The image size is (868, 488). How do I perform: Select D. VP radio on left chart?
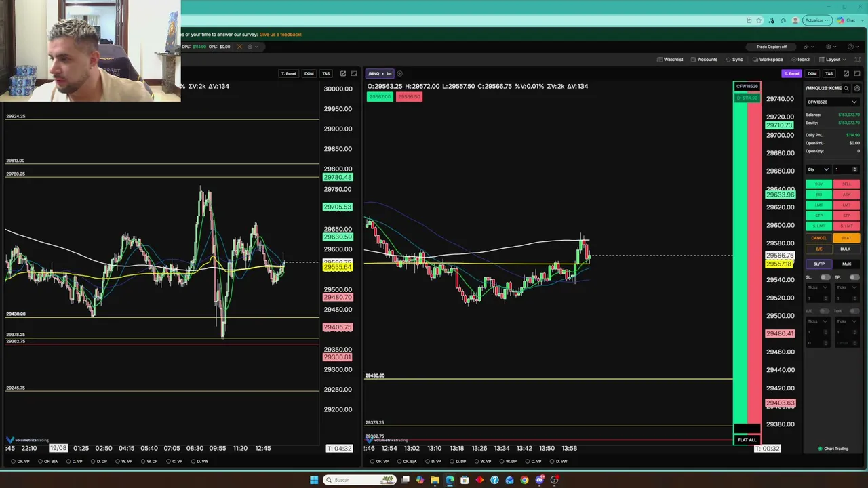75,462
